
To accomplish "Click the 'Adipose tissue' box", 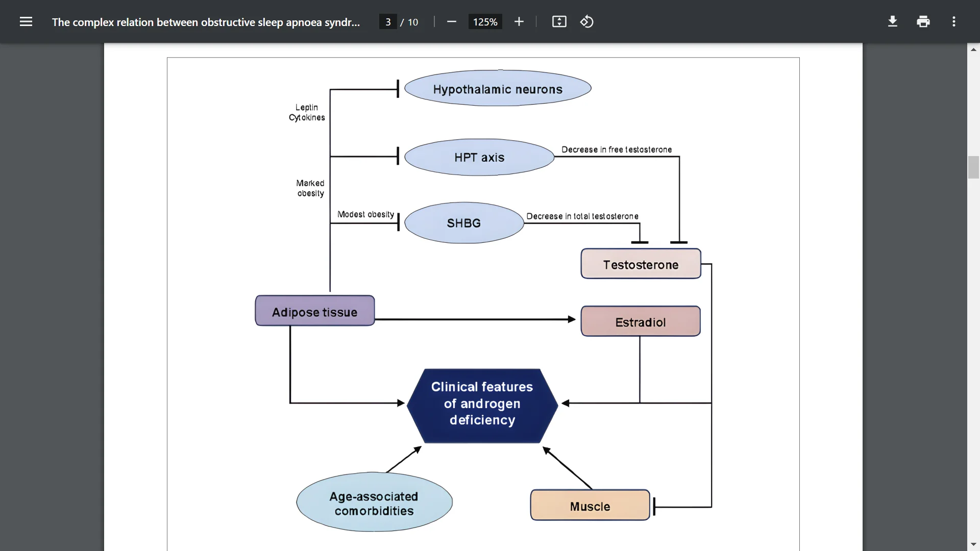I will pos(315,311).
